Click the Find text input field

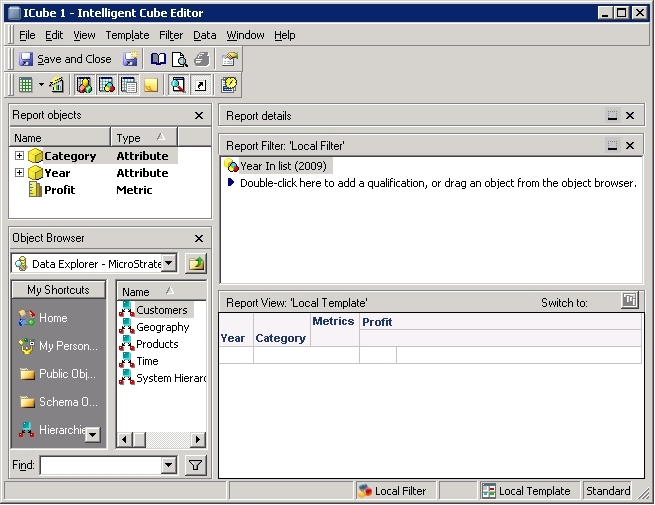(x=101, y=465)
